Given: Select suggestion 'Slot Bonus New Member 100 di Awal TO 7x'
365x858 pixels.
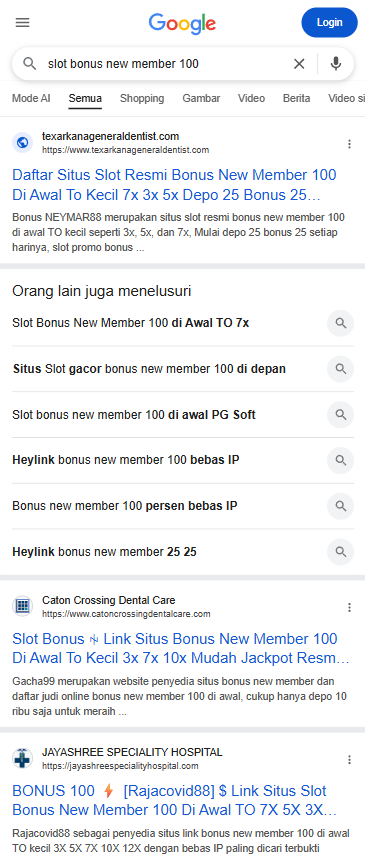Looking at the screenshot, I should (130, 323).
